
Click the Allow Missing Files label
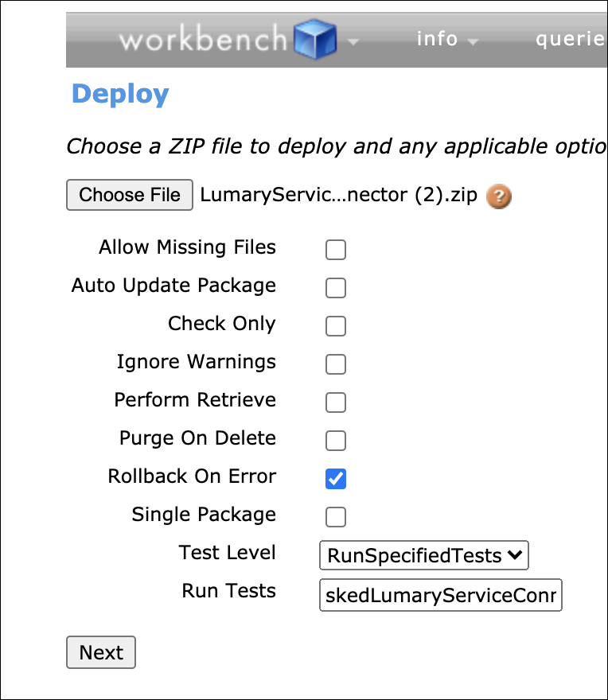[x=187, y=247]
